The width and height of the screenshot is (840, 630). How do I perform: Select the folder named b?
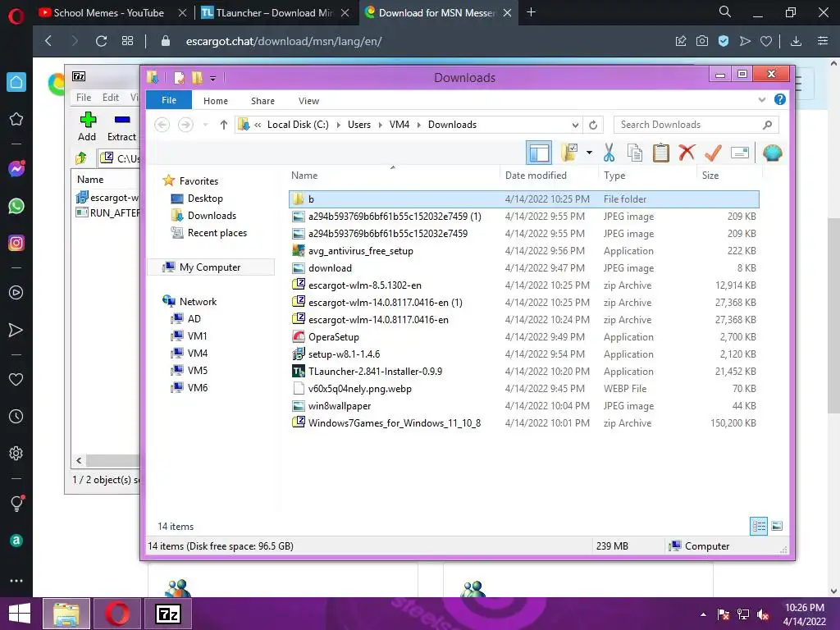pos(524,199)
